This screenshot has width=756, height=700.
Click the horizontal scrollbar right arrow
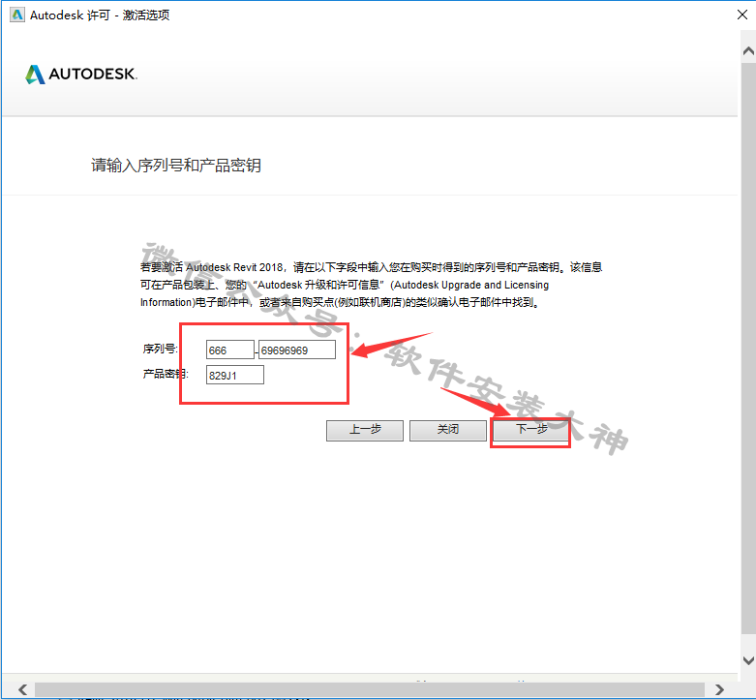(719, 689)
